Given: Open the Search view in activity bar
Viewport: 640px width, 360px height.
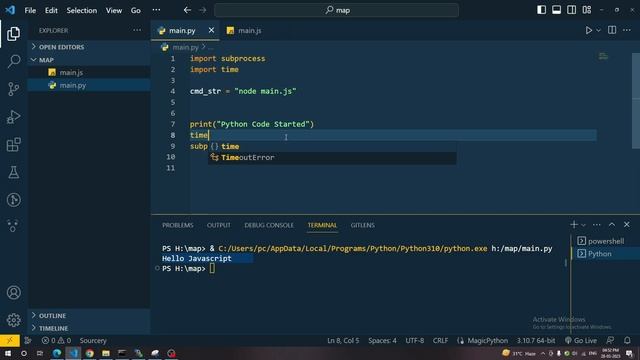Looking at the screenshot, I should (13, 61).
